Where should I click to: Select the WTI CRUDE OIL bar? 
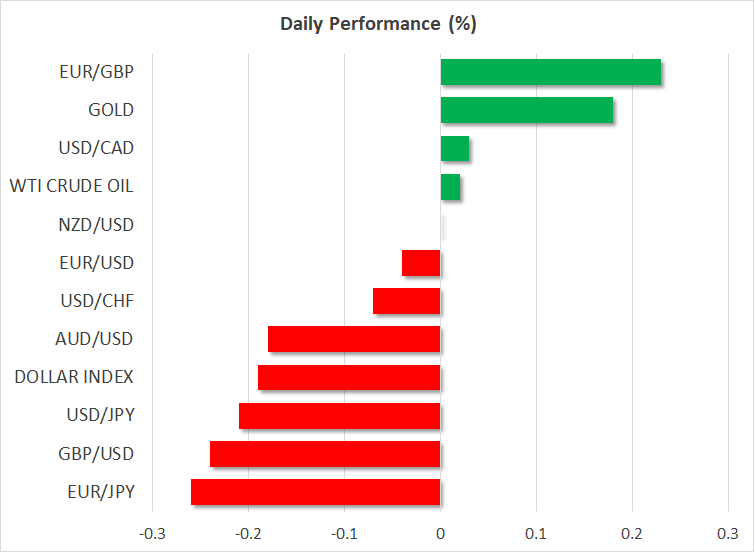coord(451,187)
